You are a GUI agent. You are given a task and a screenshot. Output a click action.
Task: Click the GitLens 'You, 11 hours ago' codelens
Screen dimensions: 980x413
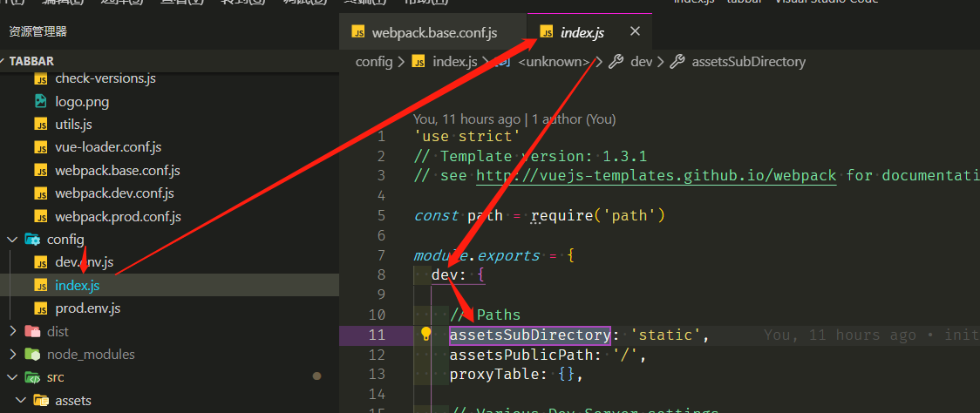(466, 118)
